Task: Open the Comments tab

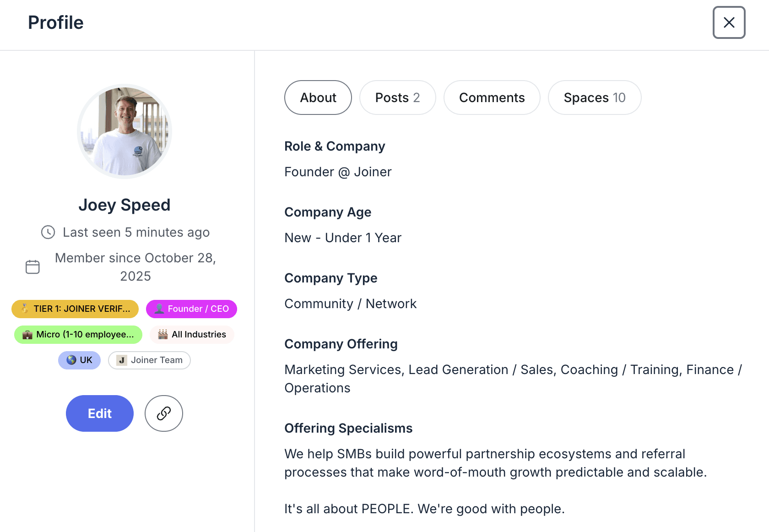Action: coord(492,98)
